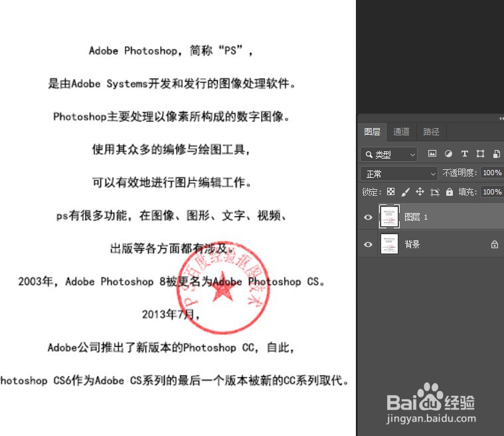Image resolution: width=504 pixels, height=436 pixels.
Task: Toggle lock transparent pixels icon
Action: click(390, 192)
